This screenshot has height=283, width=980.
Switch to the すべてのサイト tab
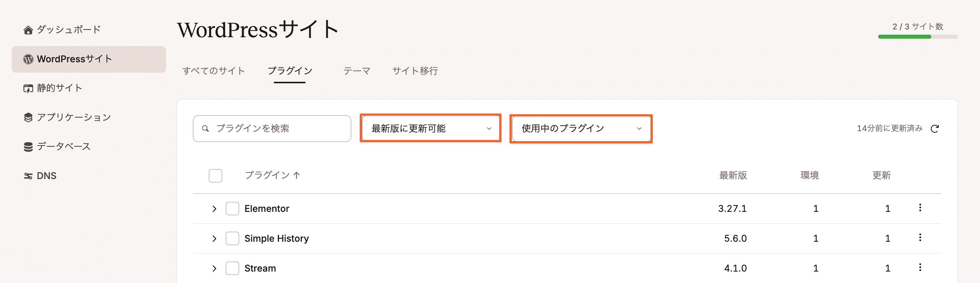pyautogui.click(x=213, y=71)
